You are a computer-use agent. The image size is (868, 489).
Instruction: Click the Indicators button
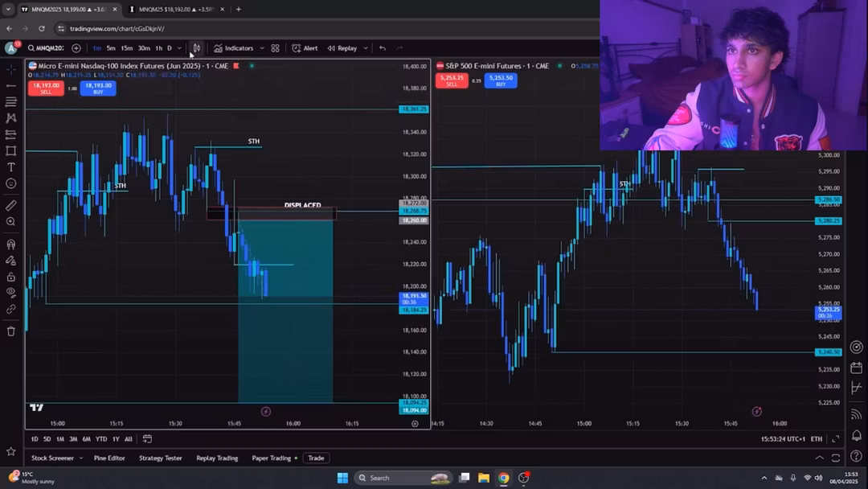point(234,48)
